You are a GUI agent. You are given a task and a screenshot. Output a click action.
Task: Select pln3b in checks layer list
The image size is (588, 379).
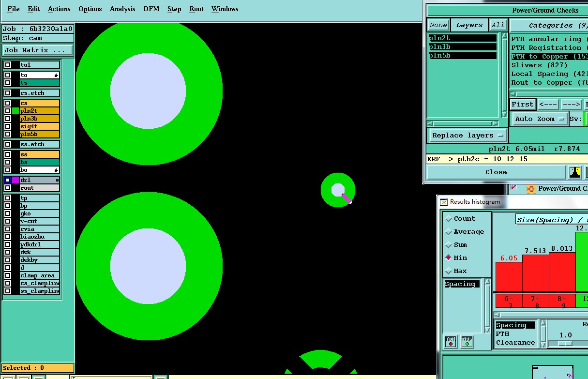(463, 46)
